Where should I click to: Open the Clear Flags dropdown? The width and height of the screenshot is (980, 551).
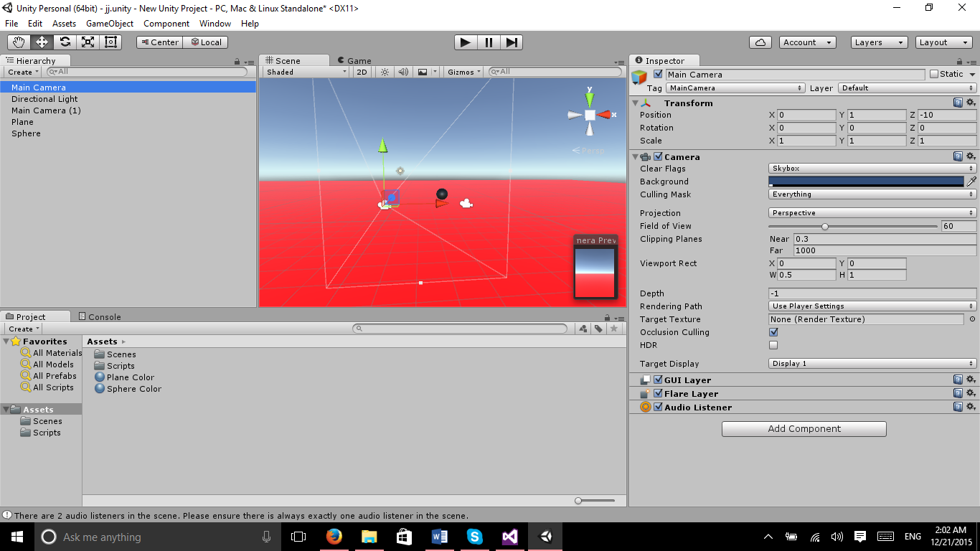[x=872, y=169]
